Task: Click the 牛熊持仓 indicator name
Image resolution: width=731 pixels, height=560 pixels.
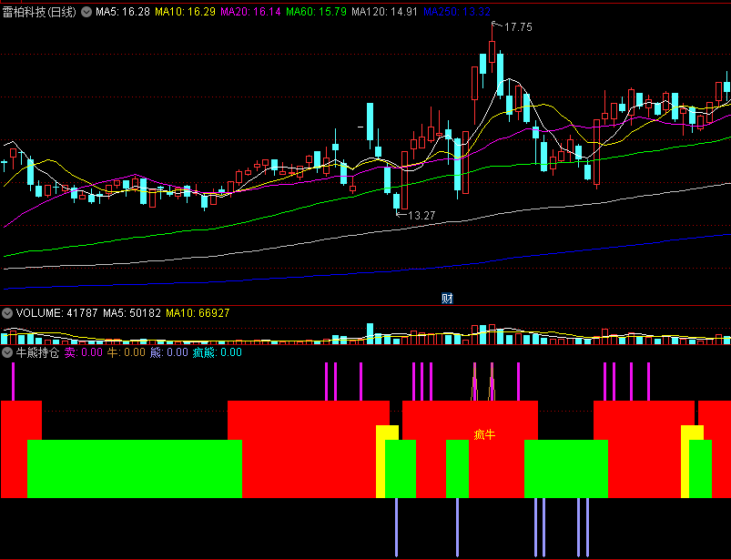Action: click(37, 352)
